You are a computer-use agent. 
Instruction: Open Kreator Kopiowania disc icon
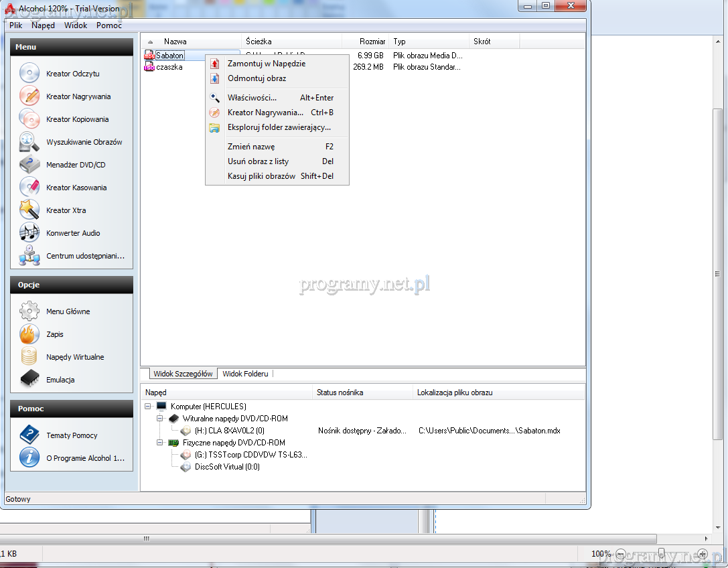point(29,119)
